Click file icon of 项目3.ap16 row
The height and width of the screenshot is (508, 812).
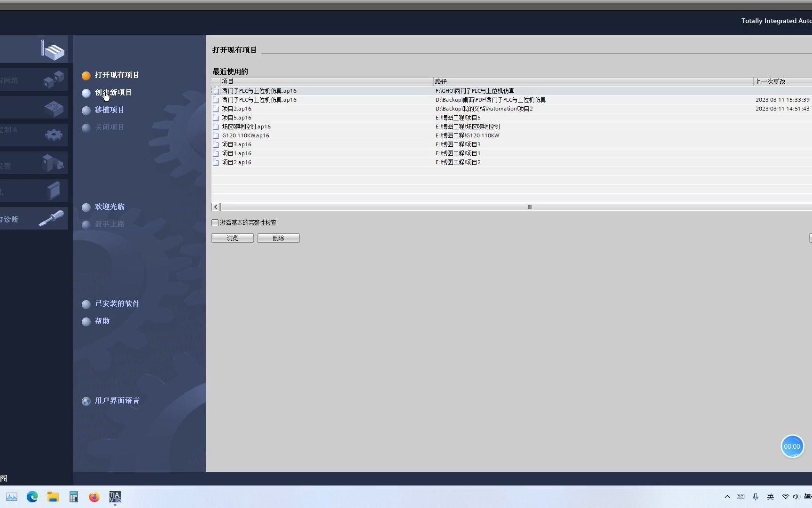pyautogui.click(x=216, y=144)
